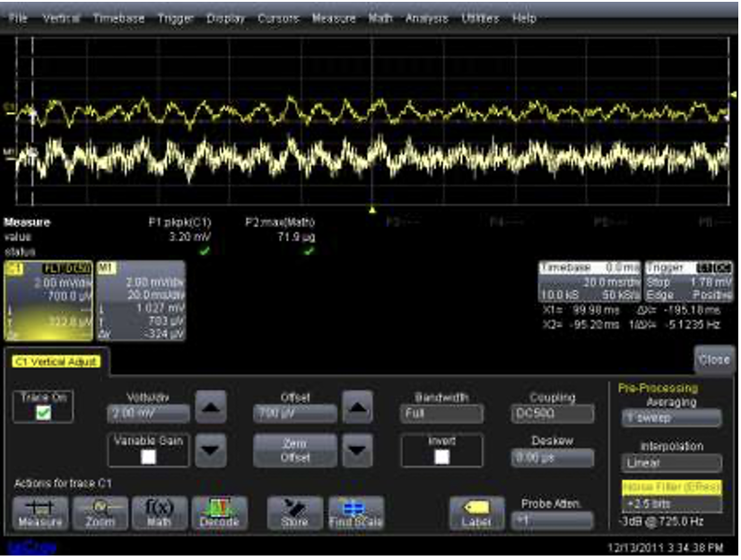Click the Label trace icon
This screenshot has height=560, width=741.
coord(475,512)
